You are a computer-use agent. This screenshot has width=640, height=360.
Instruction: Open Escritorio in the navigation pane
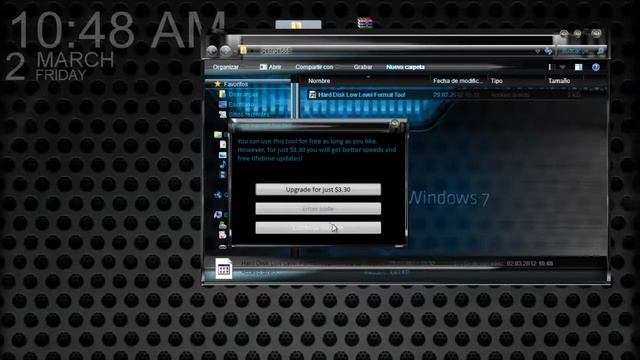click(x=242, y=104)
